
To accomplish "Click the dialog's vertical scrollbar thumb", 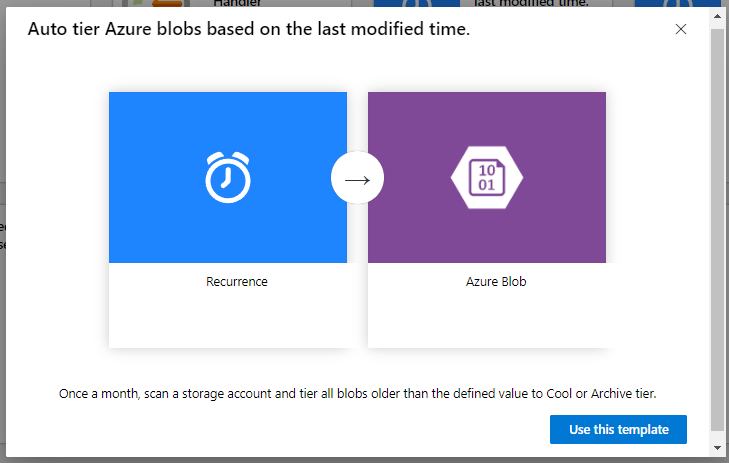I will point(717,230).
